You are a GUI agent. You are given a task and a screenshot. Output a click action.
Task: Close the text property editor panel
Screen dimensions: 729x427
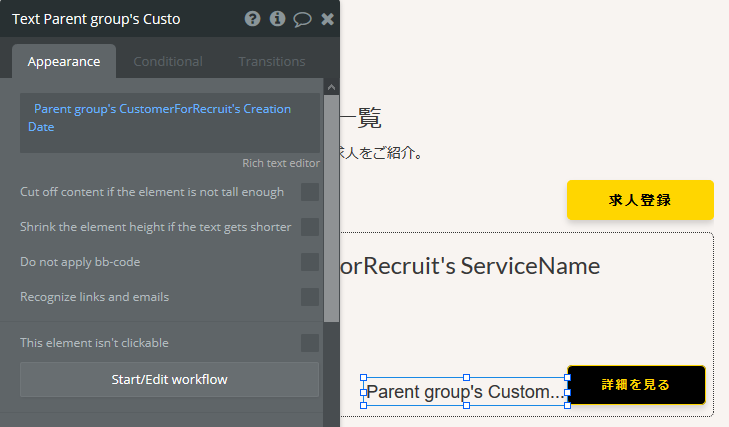(x=327, y=19)
